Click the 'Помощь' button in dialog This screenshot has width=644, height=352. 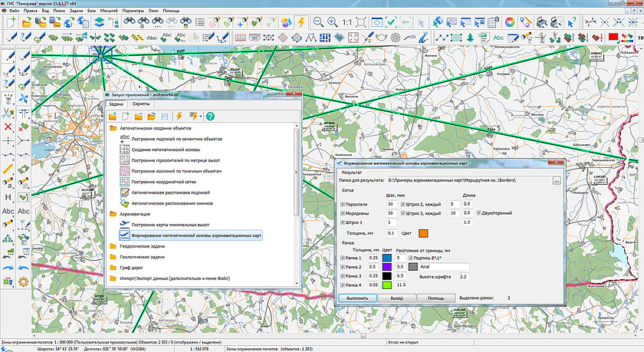coord(435,298)
